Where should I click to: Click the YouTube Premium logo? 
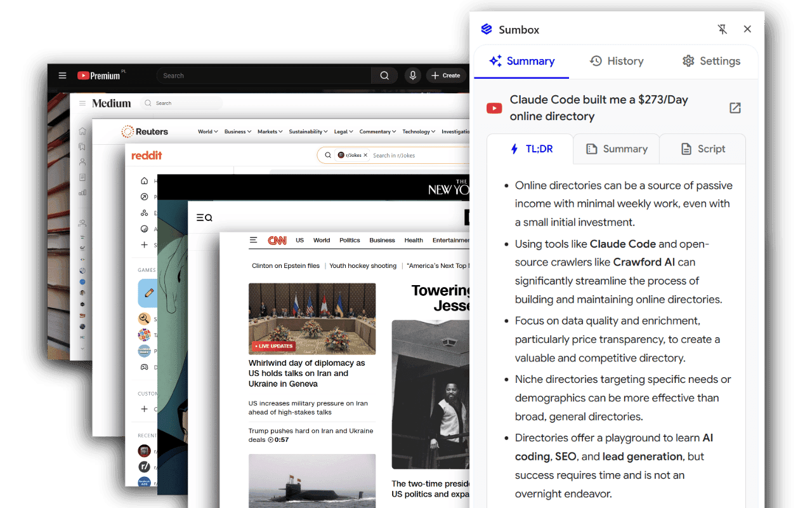(x=101, y=76)
